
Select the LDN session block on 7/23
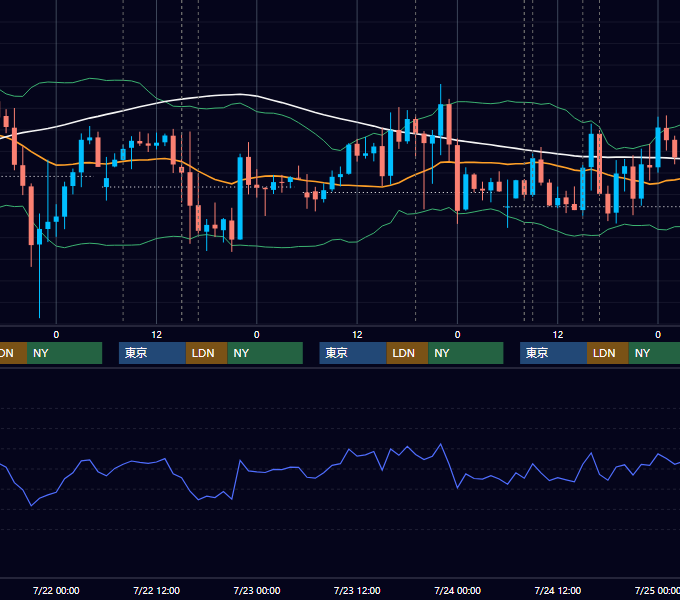(x=407, y=353)
